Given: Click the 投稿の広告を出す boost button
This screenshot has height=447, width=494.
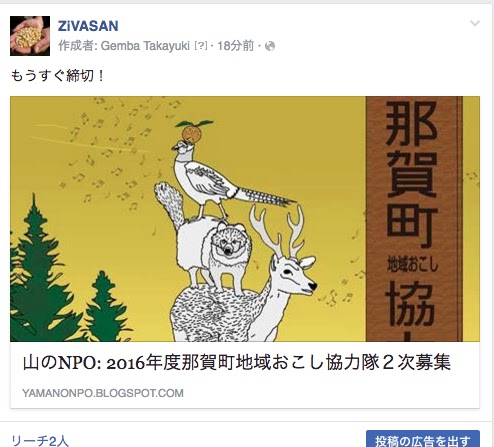Looking at the screenshot, I should (x=423, y=439).
